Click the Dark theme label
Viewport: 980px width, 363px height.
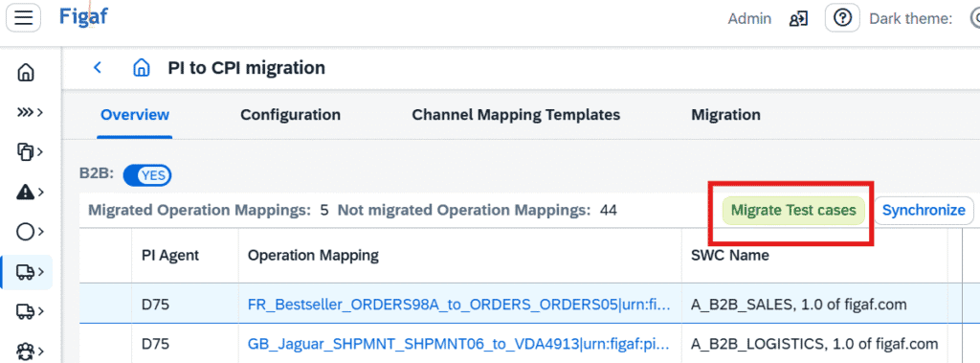911,19
